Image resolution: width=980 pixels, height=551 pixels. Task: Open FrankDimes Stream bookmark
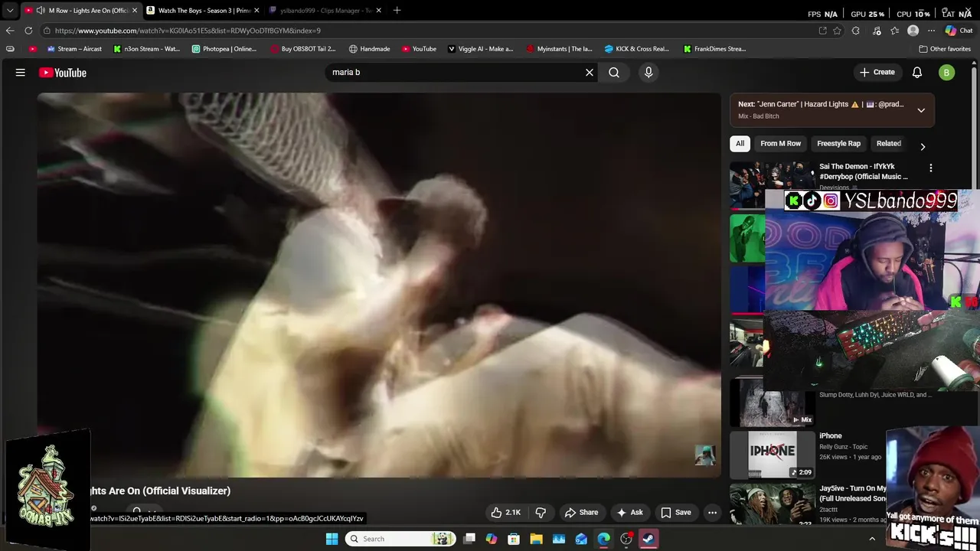[714, 49]
